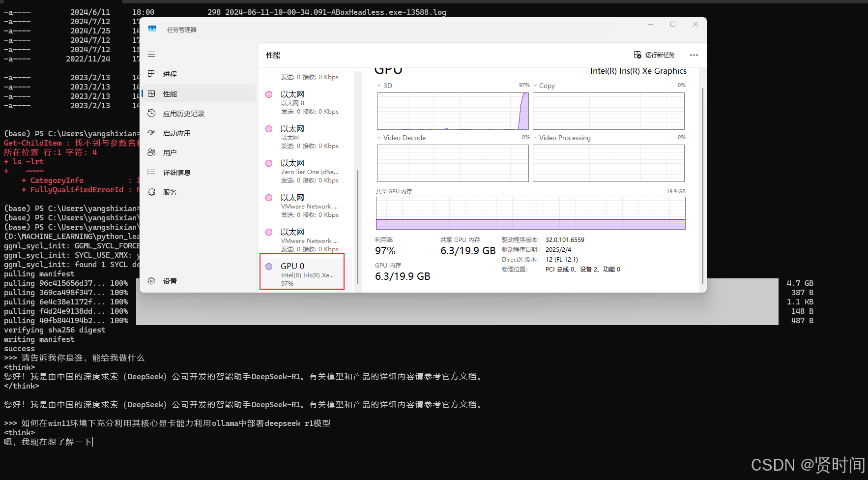Open the 进程 navigation item
This screenshot has width=868, height=480.
point(199,74)
